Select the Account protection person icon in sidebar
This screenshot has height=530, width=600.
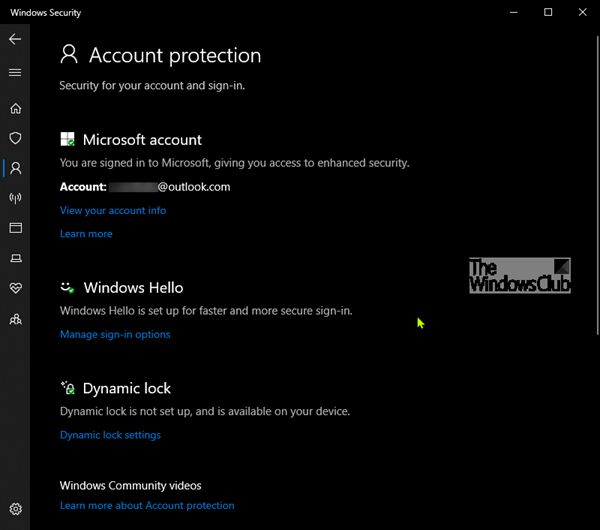click(16, 168)
